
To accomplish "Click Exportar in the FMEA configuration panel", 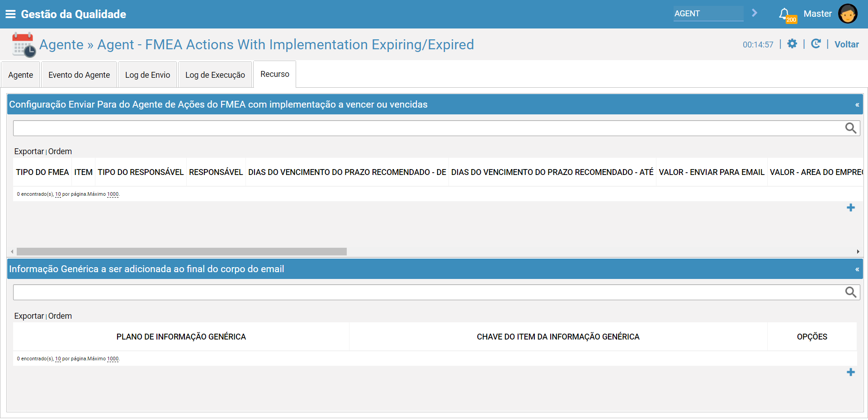I will click(x=29, y=151).
